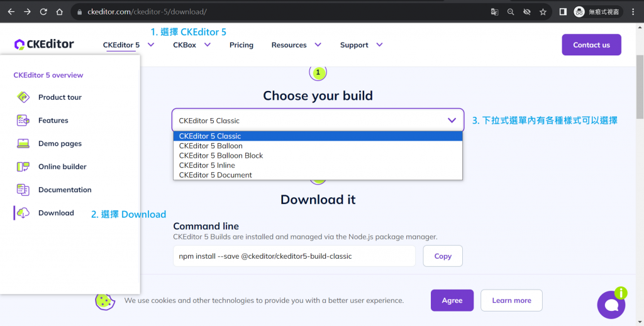Bookmark page with the star icon
644x326 pixels.
(x=543, y=12)
